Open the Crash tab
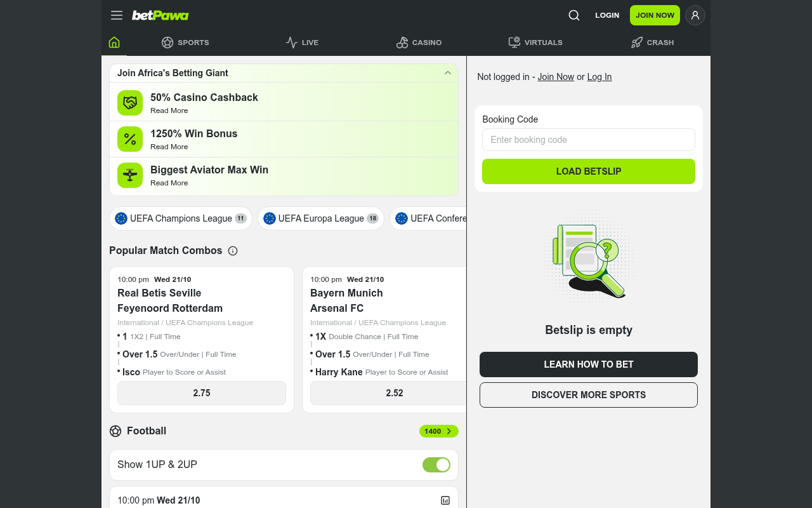 pos(652,43)
